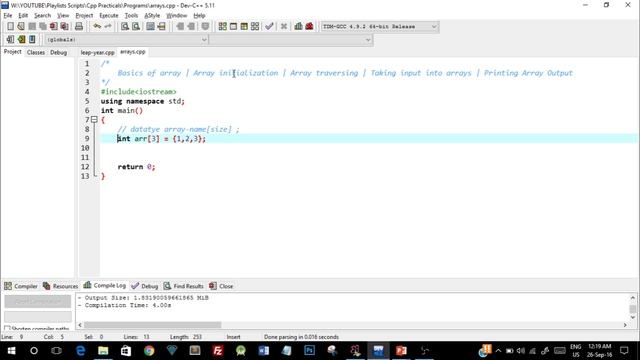Select the Project sidebar tab

pyautogui.click(x=13, y=52)
